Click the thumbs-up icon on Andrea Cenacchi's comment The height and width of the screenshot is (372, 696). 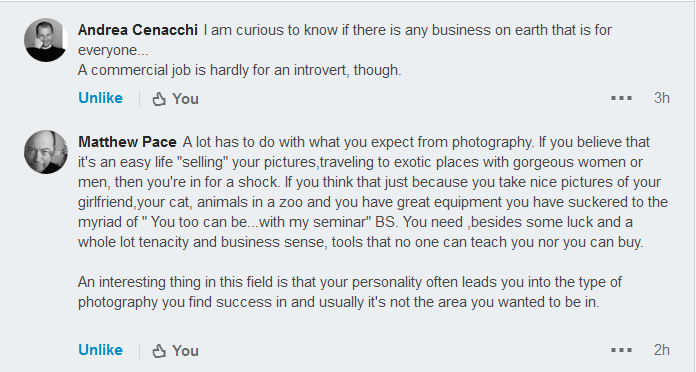pyautogui.click(x=159, y=99)
